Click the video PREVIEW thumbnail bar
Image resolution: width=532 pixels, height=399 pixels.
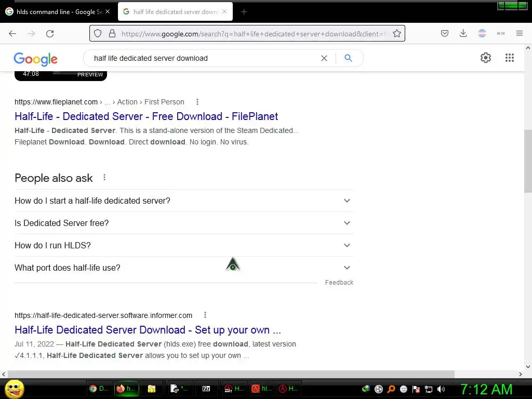click(x=61, y=75)
